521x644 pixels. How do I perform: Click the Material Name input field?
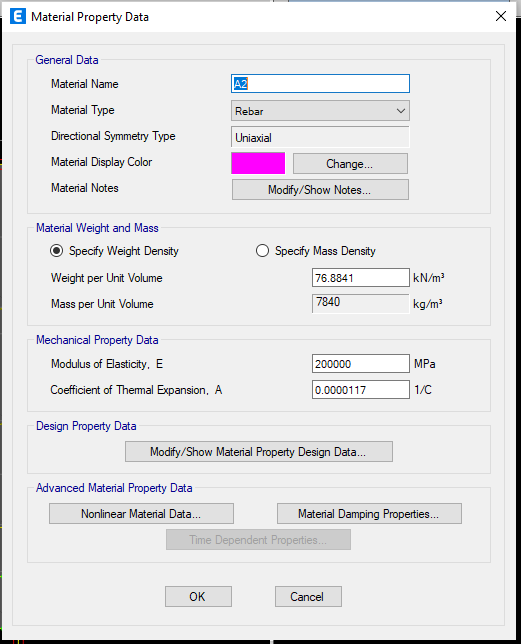[320, 84]
